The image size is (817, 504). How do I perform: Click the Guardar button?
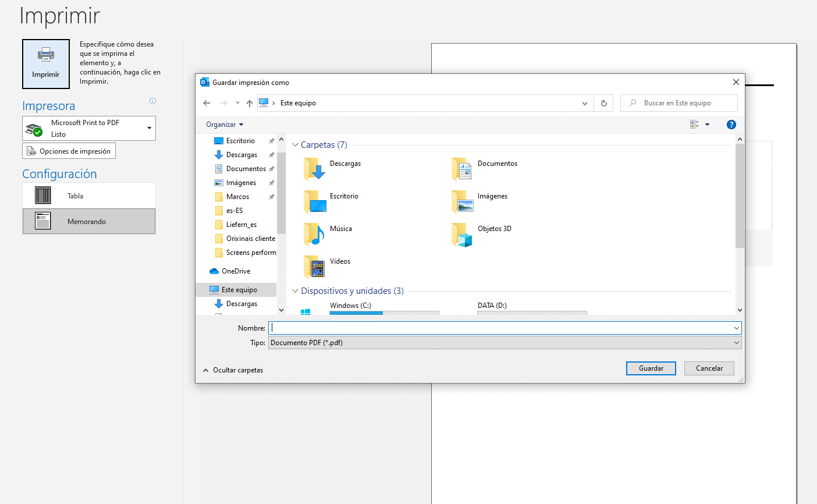(651, 368)
